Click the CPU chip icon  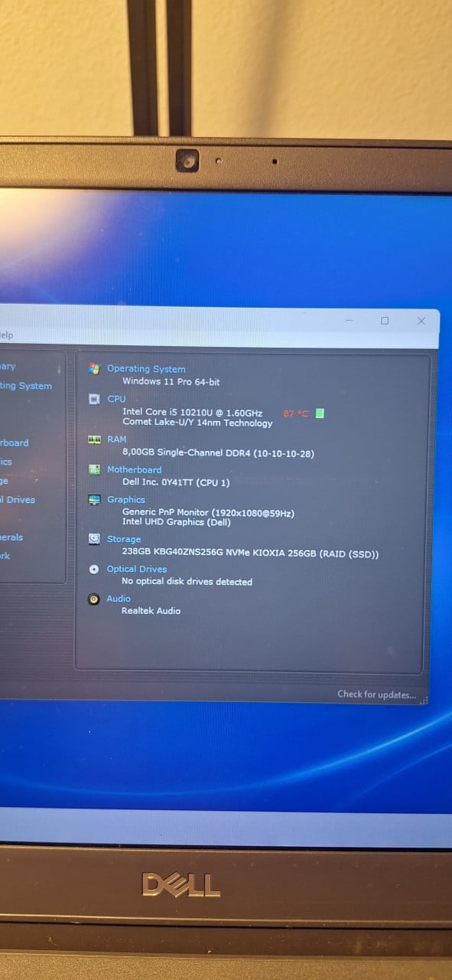coord(94,399)
